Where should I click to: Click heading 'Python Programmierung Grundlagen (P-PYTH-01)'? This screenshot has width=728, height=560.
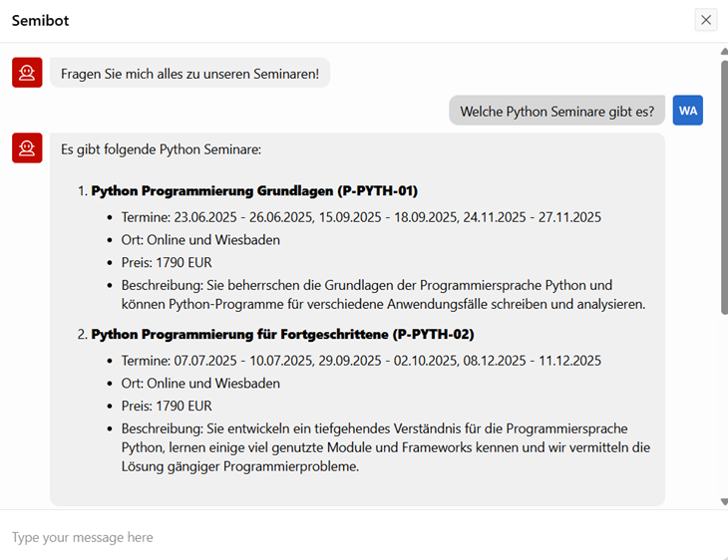tap(254, 190)
